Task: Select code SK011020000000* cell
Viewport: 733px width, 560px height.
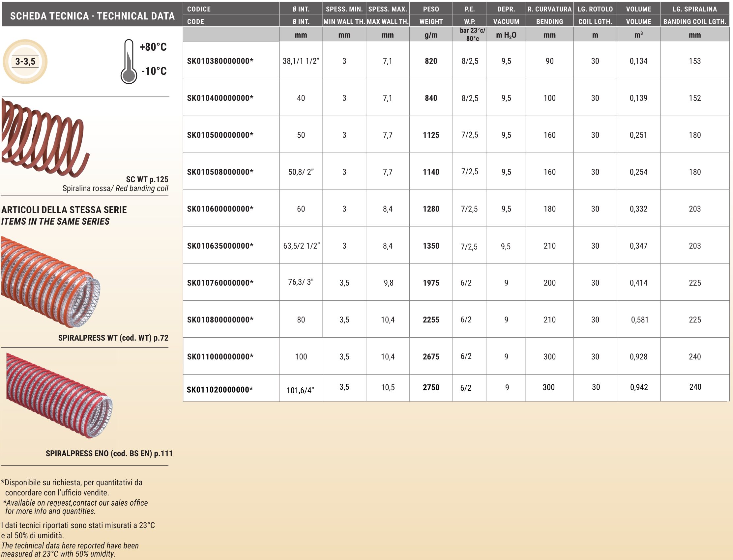Action: pos(220,390)
